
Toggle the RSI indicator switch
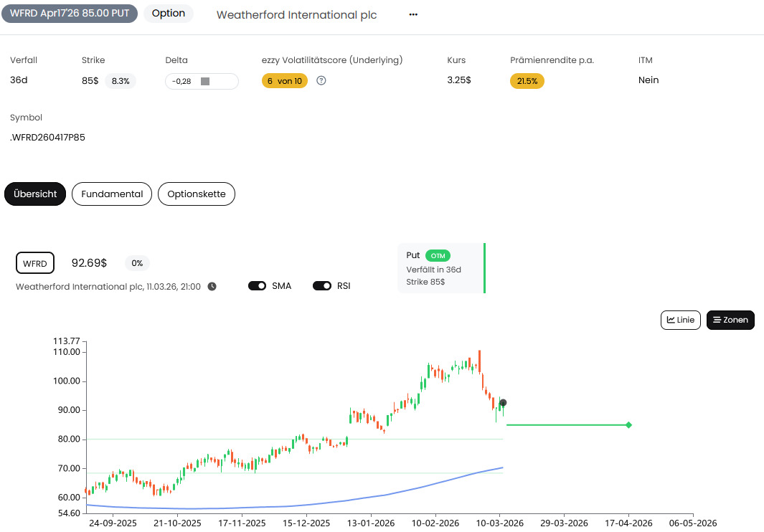click(322, 286)
